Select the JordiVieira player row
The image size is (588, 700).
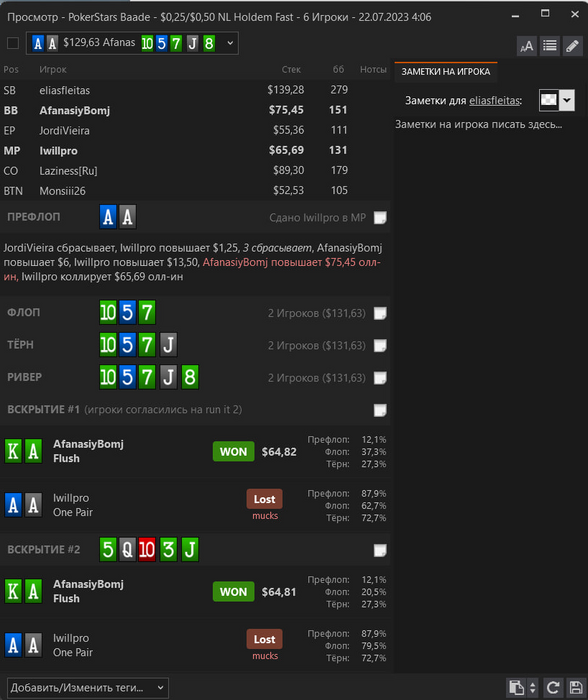(x=195, y=130)
